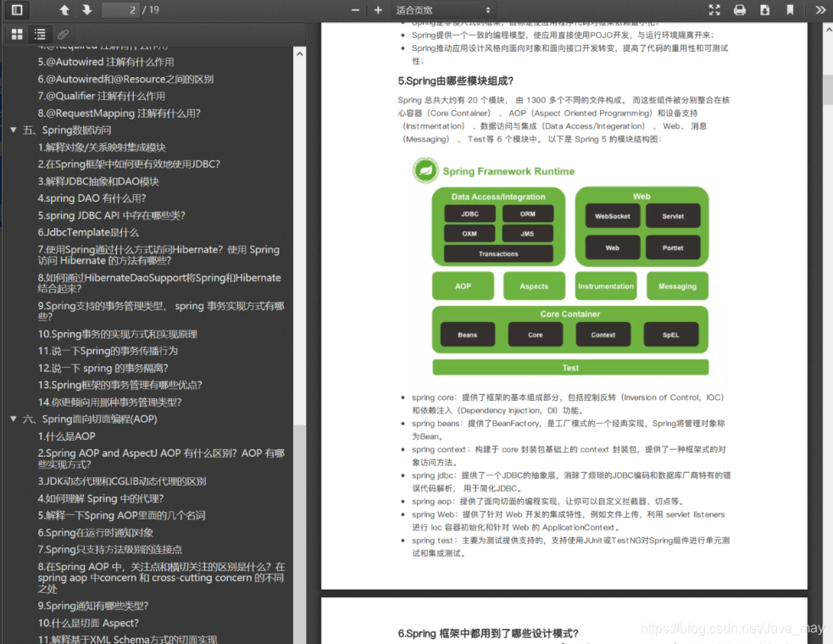This screenshot has height=644, width=833.
Task: Open the tools overflow menu
Action: (x=820, y=9)
